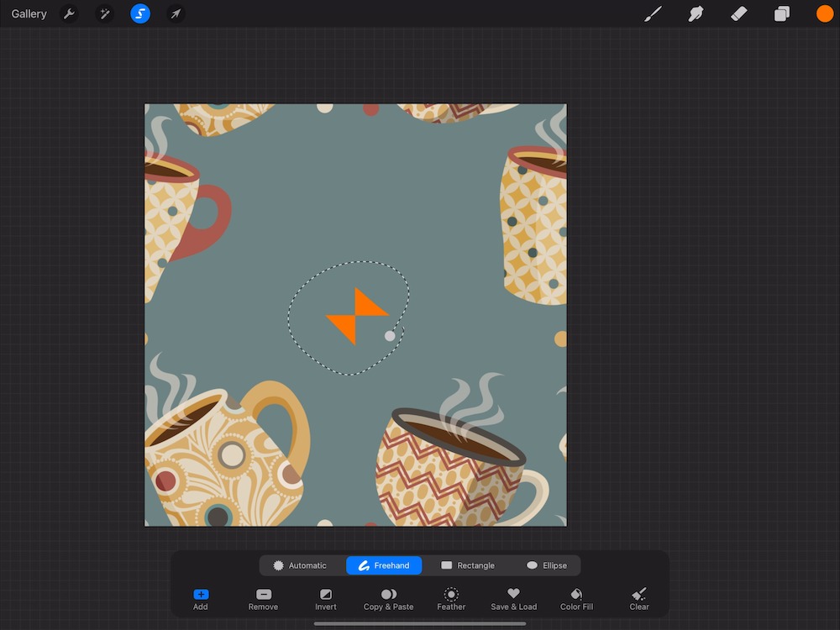Image resolution: width=840 pixels, height=630 pixels.
Task: Invert the current selection
Action: click(326, 599)
